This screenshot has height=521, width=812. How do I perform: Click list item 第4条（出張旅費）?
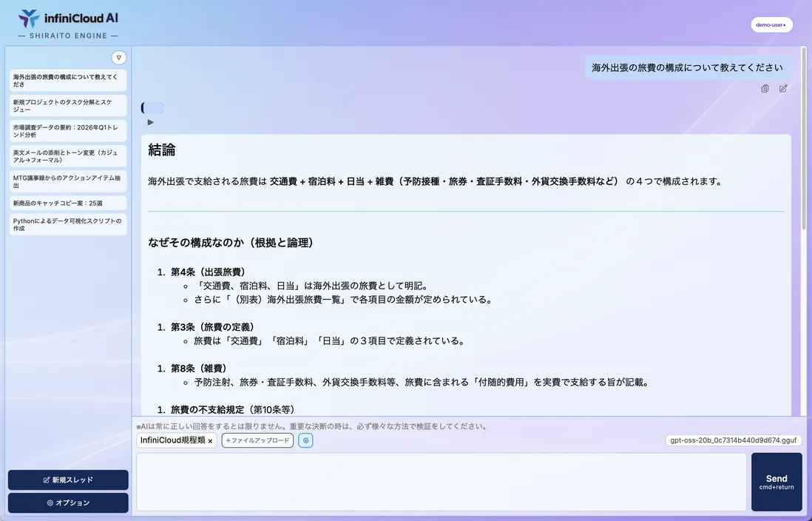[209, 272]
